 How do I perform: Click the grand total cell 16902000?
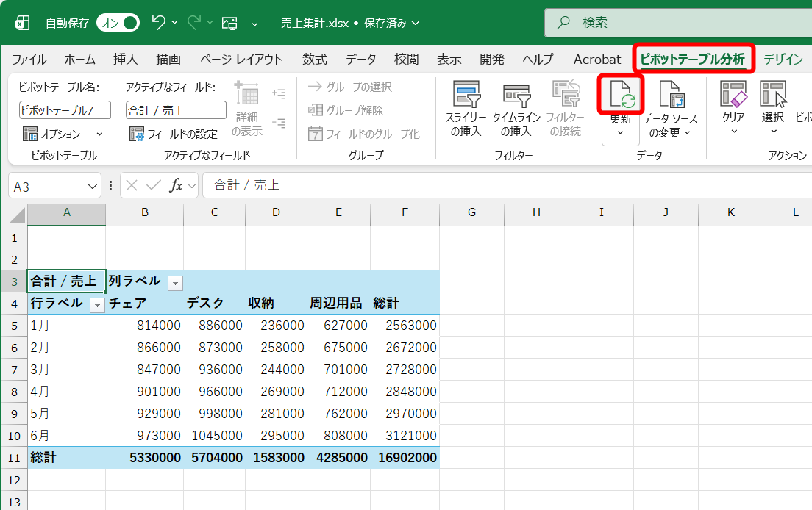coord(405,458)
